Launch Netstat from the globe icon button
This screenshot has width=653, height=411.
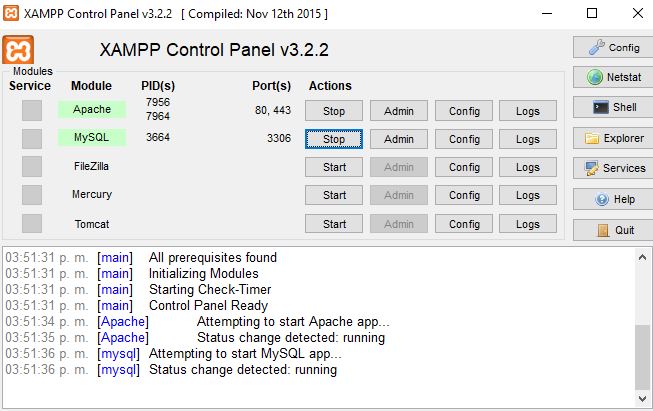(611, 77)
